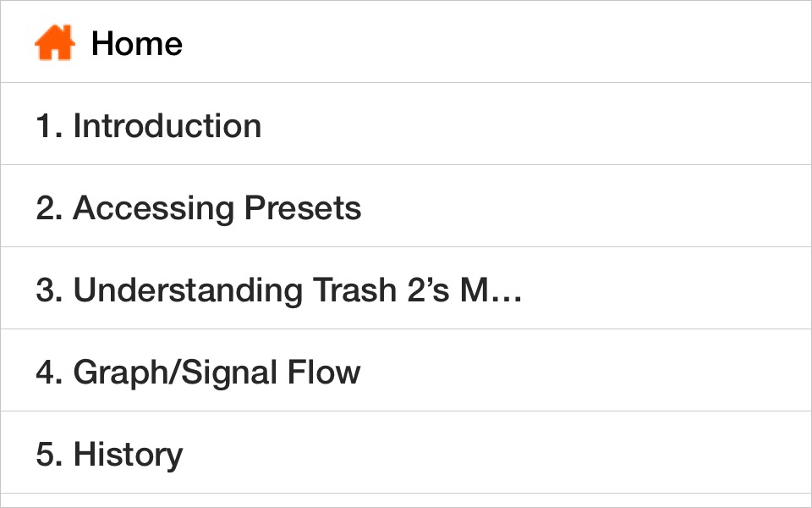Screen dimensions: 812x508
Task: Select the Accessing Presets chapter
Action: tap(217, 208)
